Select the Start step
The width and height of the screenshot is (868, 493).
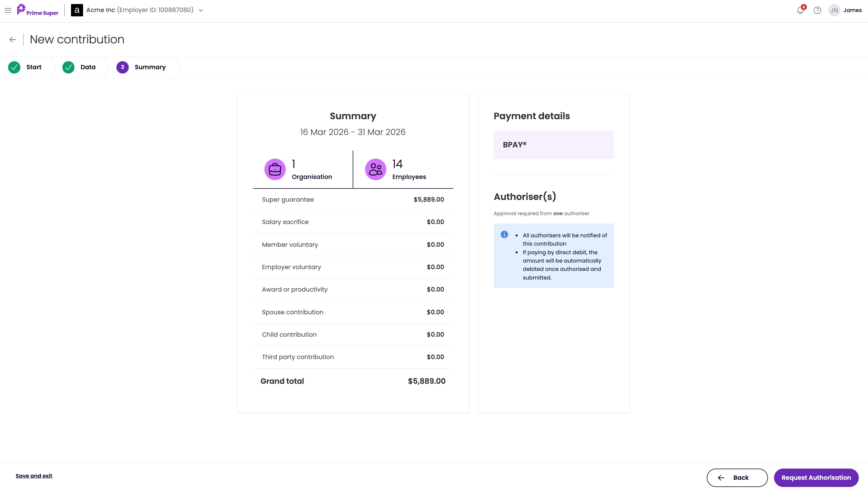(25, 67)
